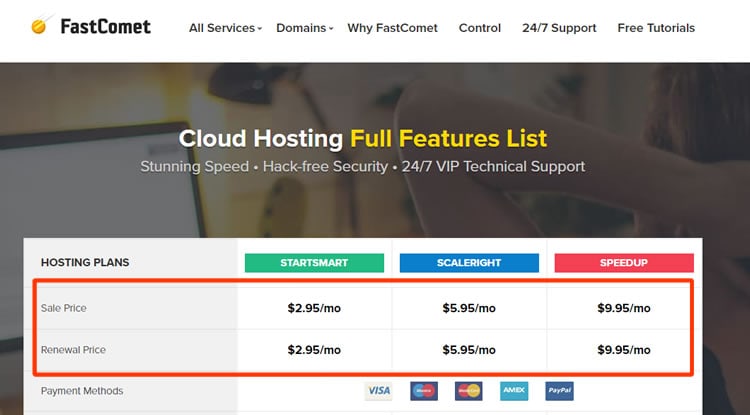Click the MasterCard payment icon
The width and height of the screenshot is (750, 415).
click(469, 391)
